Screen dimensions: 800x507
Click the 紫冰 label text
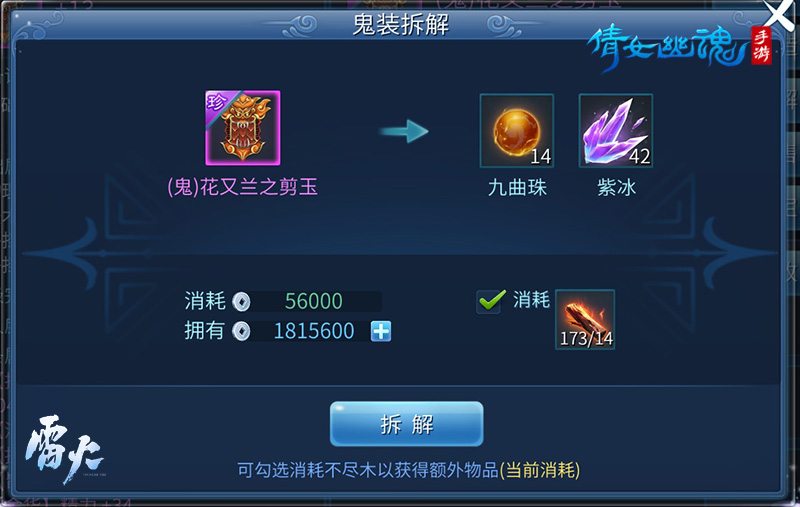(x=617, y=188)
